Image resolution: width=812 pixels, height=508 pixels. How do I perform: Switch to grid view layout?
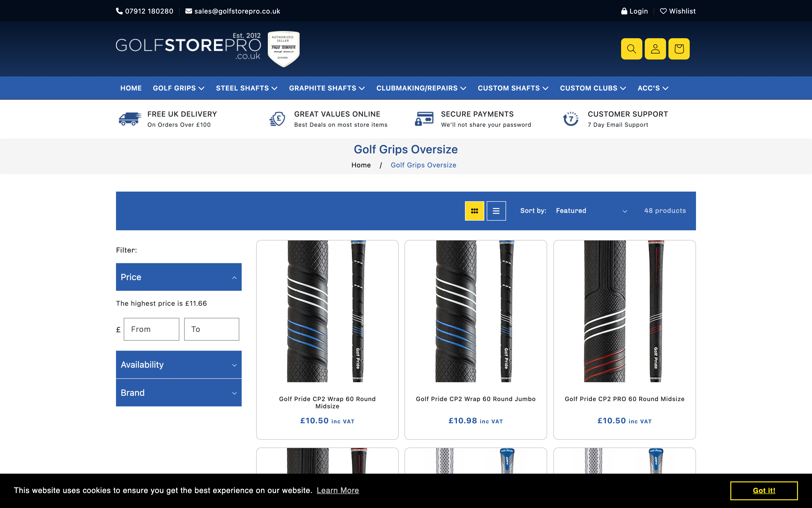(x=474, y=211)
